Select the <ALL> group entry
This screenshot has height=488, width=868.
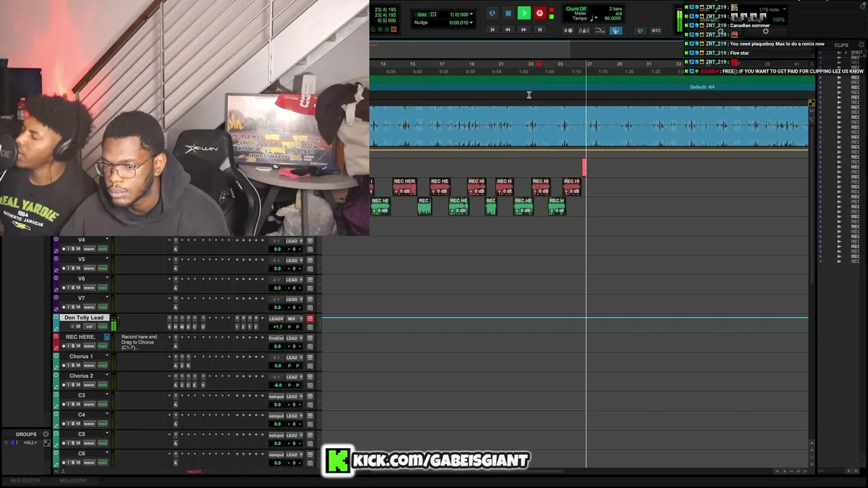(30, 443)
